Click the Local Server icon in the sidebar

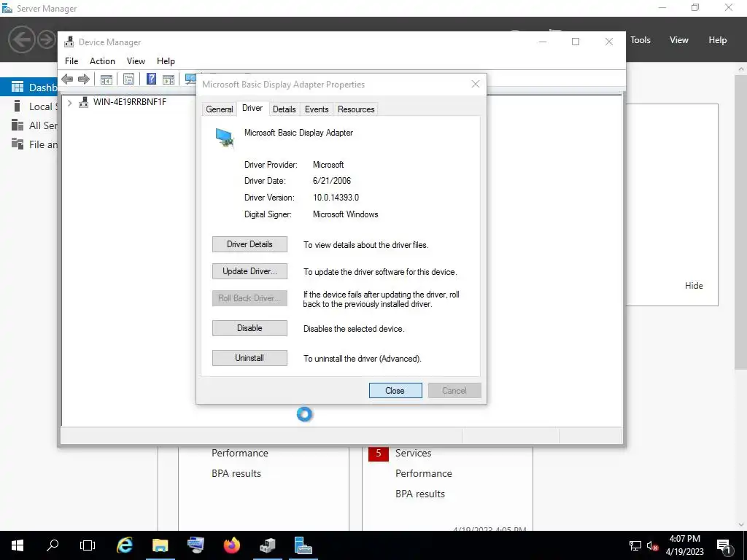point(18,106)
